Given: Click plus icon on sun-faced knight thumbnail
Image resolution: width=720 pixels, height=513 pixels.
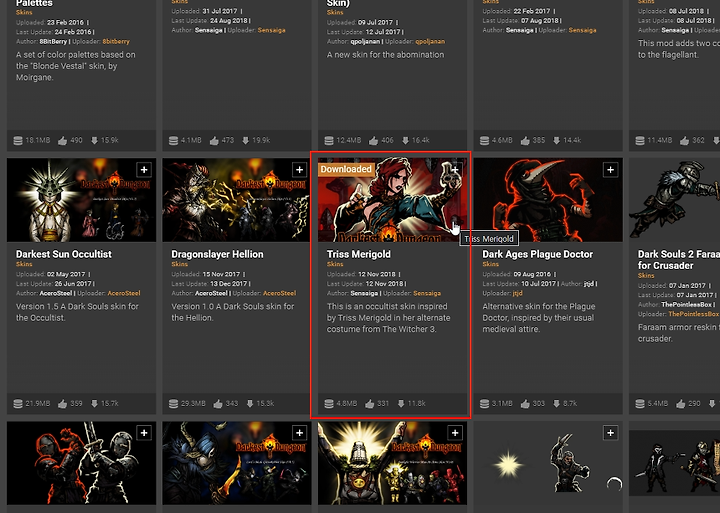Looking at the screenshot, I should click(x=455, y=433).
